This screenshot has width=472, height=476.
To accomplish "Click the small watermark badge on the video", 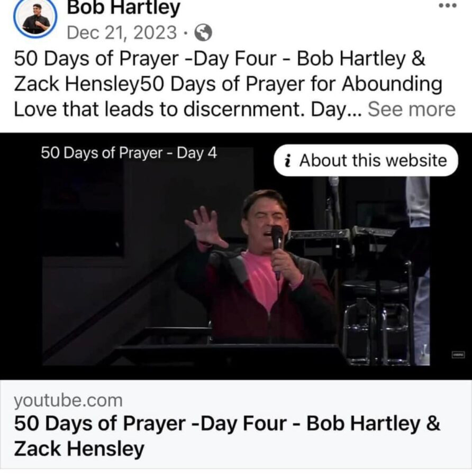I will (458, 354).
